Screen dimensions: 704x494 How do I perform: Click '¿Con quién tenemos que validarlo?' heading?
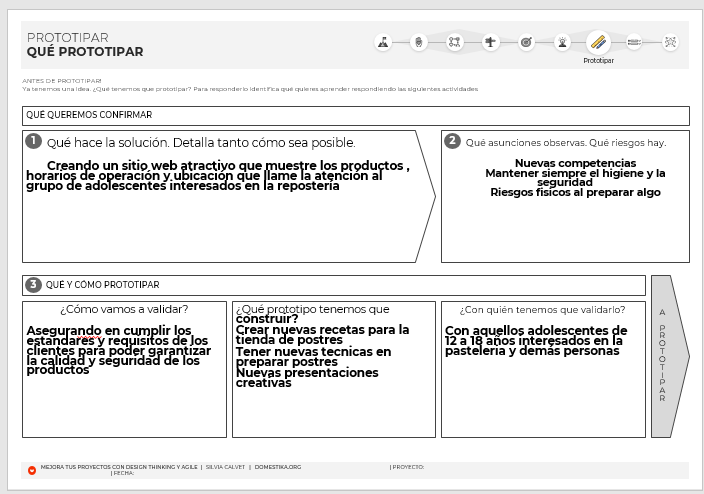pos(542,310)
